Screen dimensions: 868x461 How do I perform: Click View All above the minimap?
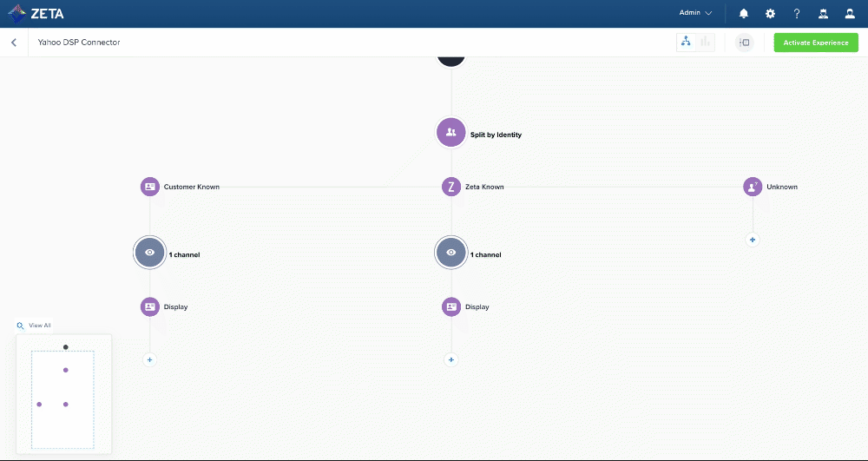click(39, 326)
